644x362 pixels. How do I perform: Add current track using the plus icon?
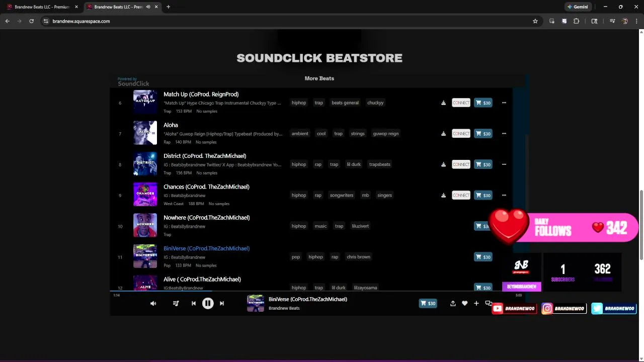tap(476, 303)
